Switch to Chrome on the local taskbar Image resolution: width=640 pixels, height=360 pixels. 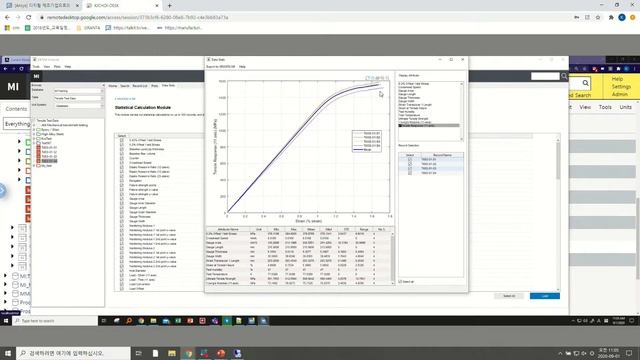tap(188, 353)
